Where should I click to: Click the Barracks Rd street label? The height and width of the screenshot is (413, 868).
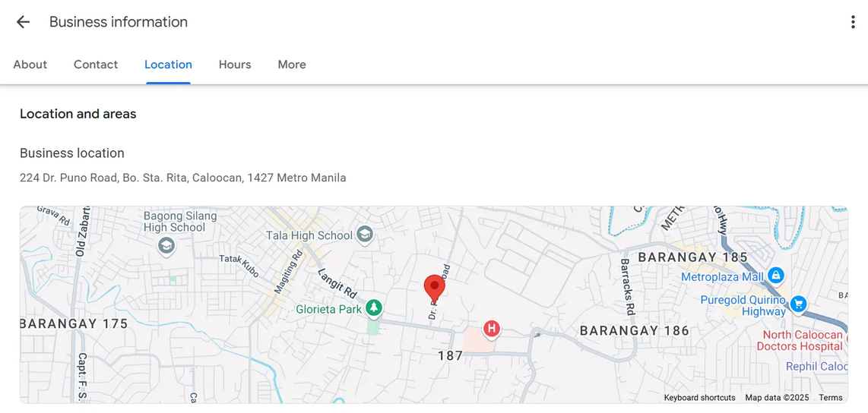click(627, 286)
